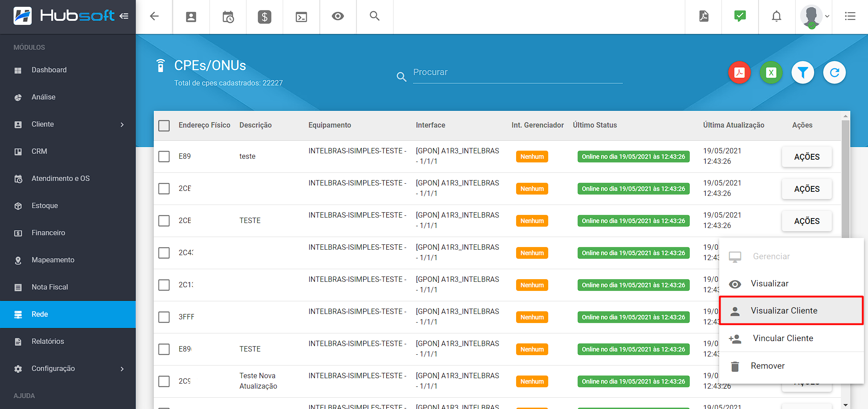
Task: Open the green checkmark chat icon
Action: coord(740,16)
